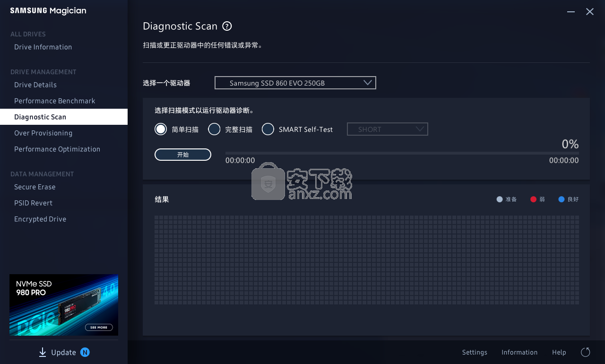This screenshot has width=605, height=364.
Task: Click the Update download arrow icon
Action: (x=43, y=352)
